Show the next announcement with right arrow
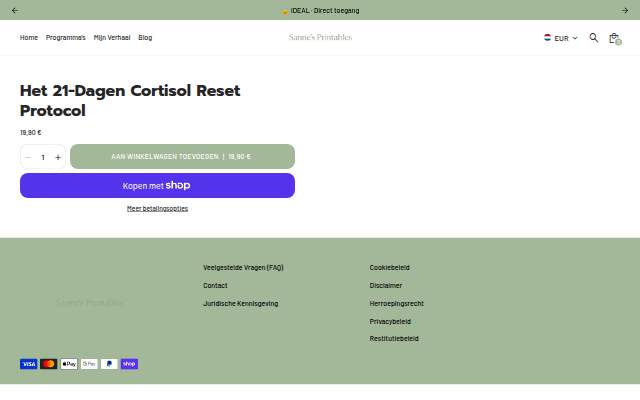The width and height of the screenshot is (640, 400). pos(624,11)
